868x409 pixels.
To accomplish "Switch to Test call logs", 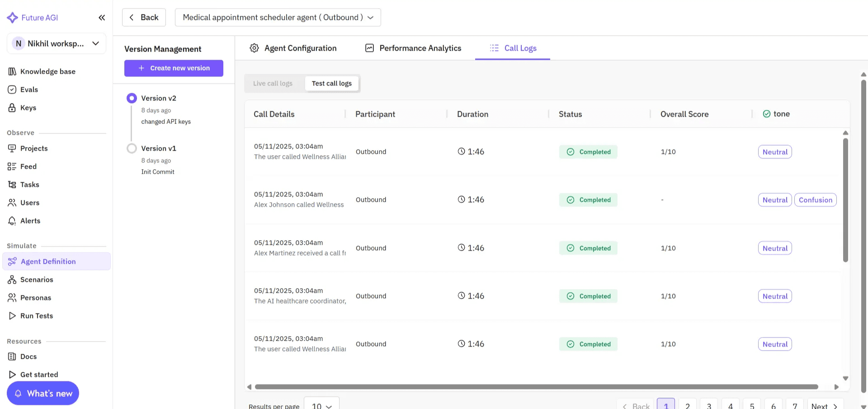I will 332,83.
